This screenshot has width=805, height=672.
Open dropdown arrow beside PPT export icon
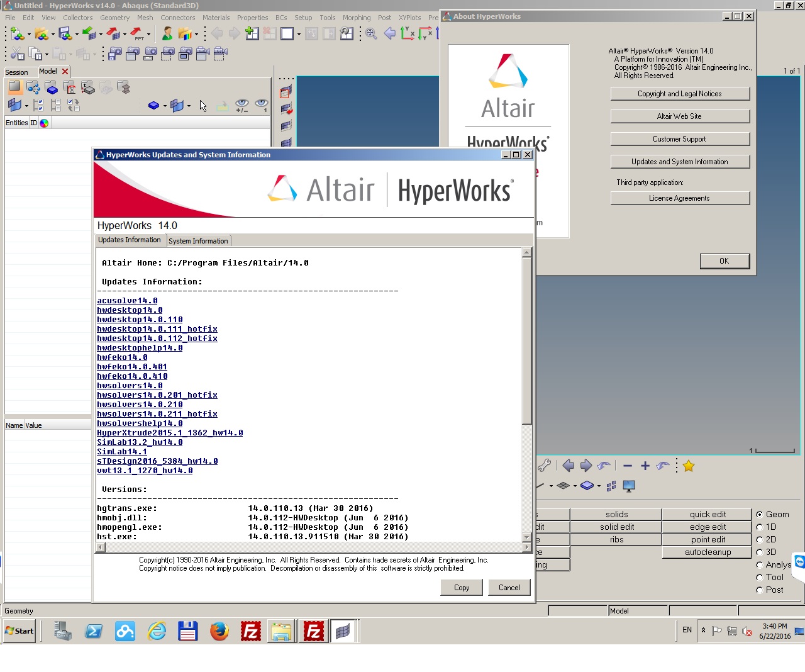point(149,35)
